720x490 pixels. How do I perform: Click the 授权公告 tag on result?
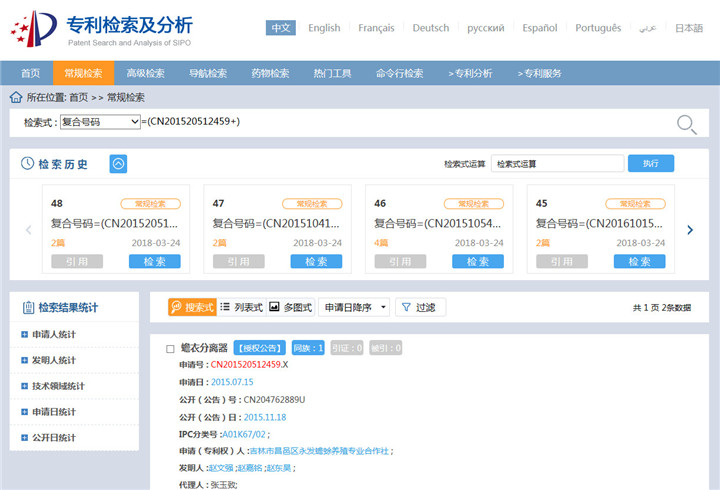[260, 348]
